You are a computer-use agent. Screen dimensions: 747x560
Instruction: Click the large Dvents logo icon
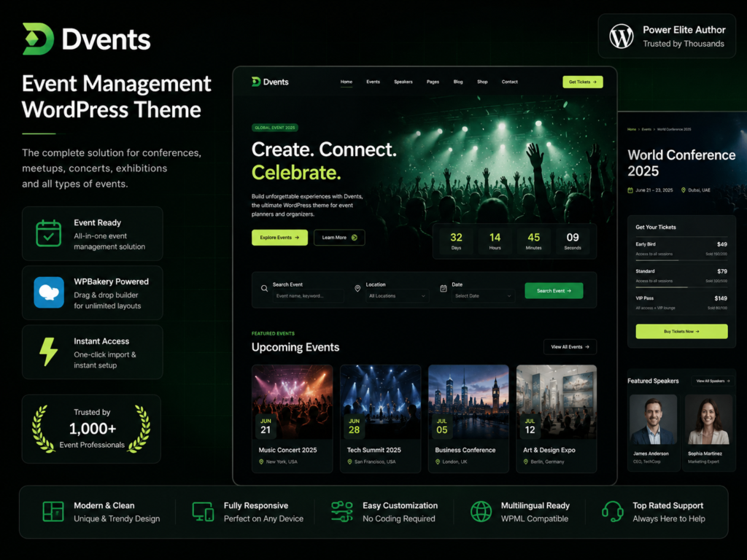[x=38, y=39]
